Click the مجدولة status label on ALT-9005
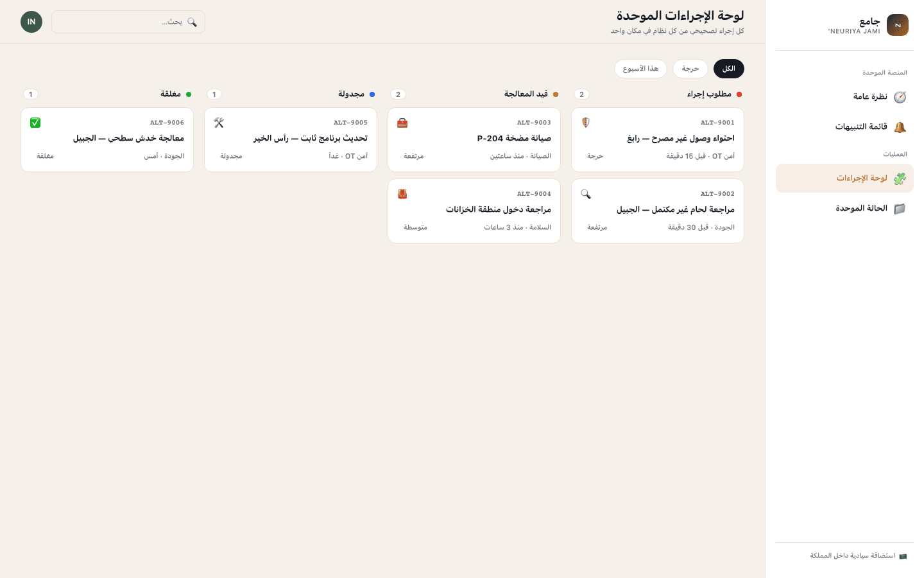 (231, 156)
